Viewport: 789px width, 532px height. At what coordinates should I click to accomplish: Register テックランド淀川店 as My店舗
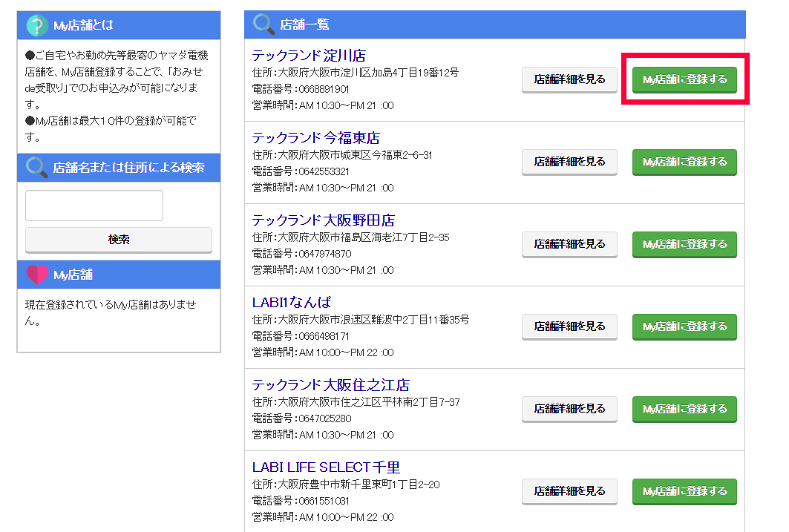coord(684,79)
